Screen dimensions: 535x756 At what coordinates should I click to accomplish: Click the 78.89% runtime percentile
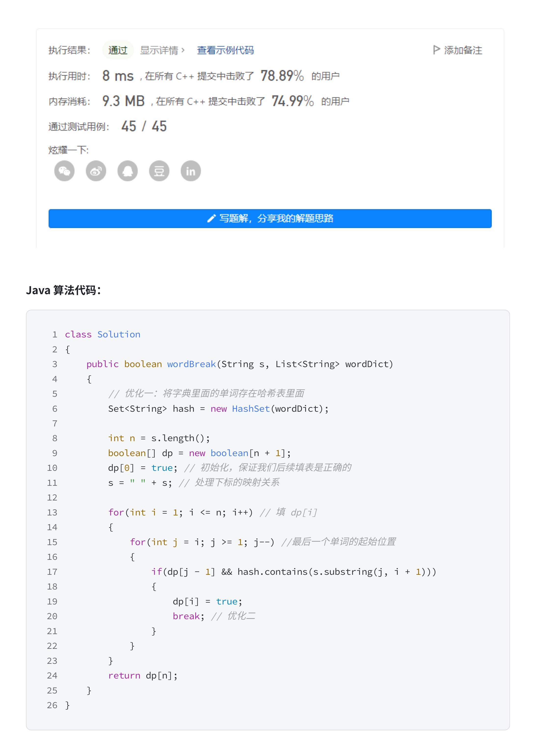click(x=282, y=76)
